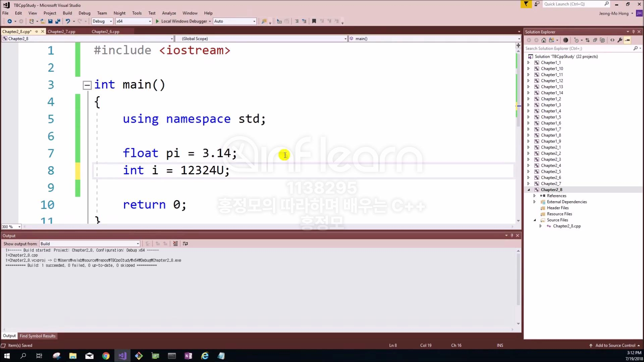
Task: Click the Save All toolbar icon
Action: point(57,21)
